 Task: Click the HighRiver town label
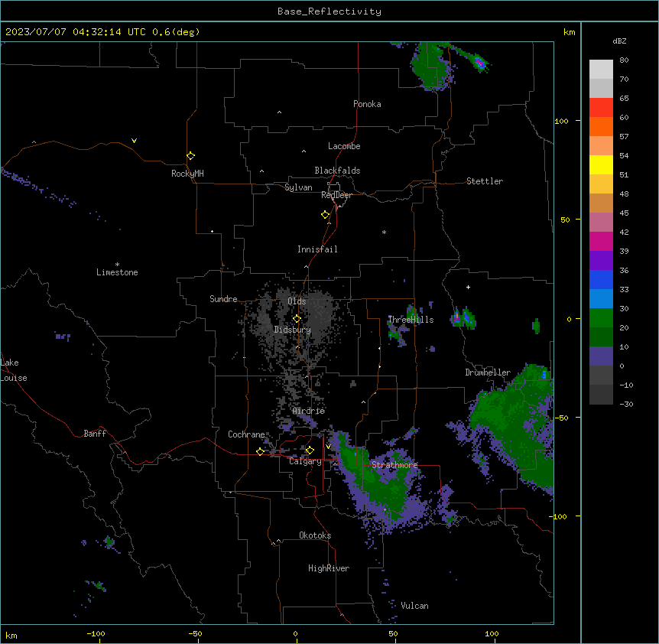click(329, 568)
